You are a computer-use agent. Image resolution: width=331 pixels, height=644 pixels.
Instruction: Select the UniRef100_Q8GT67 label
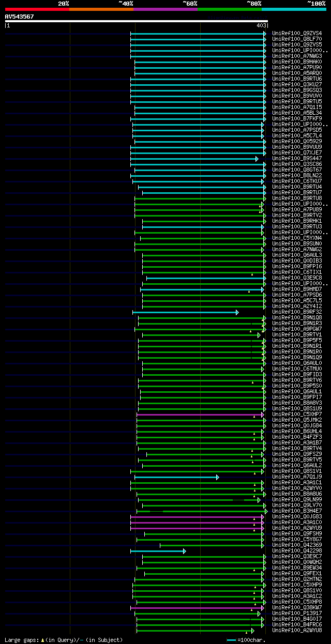pyautogui.click(x=297, y=170)
